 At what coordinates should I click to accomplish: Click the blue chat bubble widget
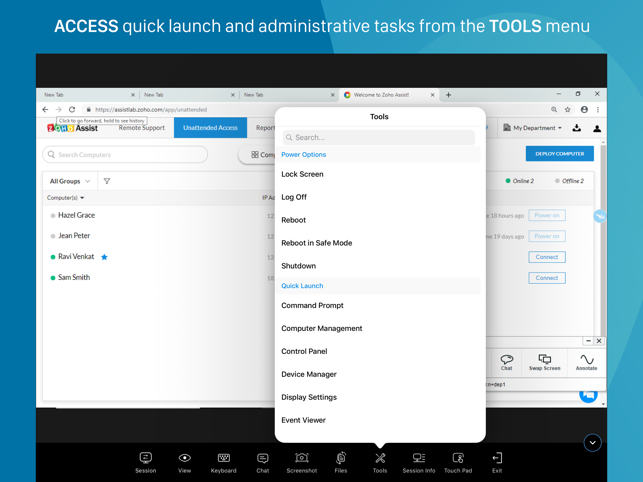pos(588,395)
